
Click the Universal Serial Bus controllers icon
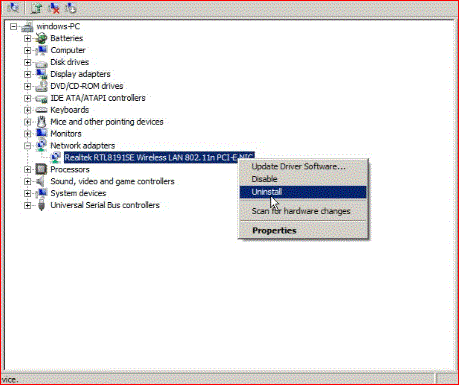coord(41,205)
